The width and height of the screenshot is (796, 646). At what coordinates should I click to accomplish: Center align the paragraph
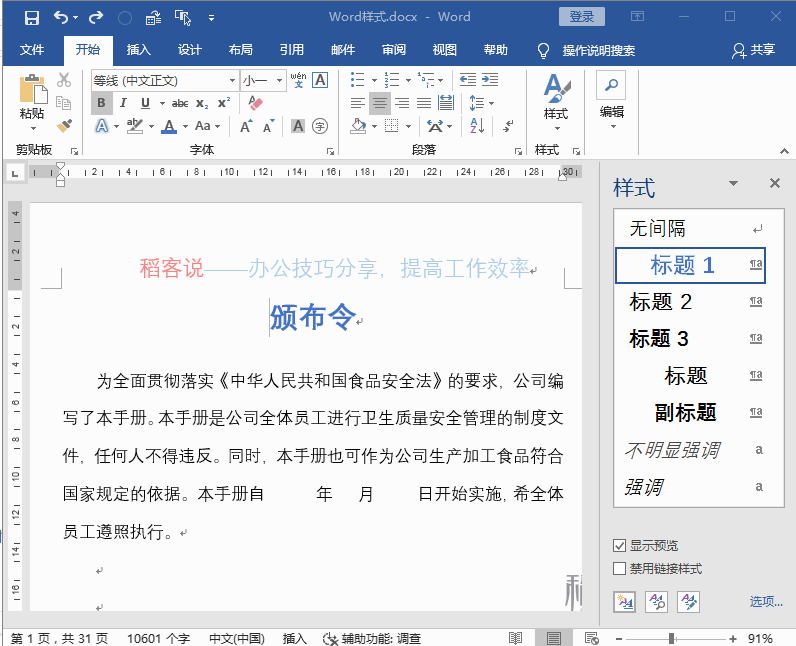coord(380,103)
